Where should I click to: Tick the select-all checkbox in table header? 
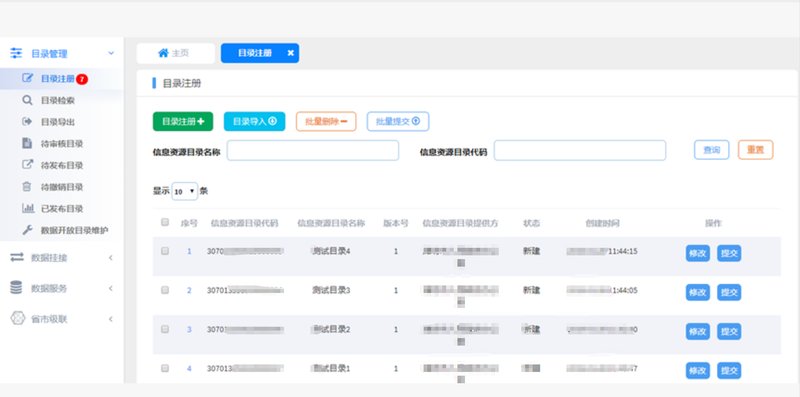[x=165, y=222]
